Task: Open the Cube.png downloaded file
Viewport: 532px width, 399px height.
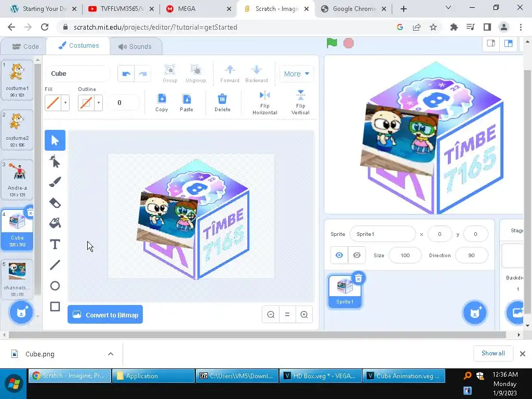Action: [x=39, y=354]
